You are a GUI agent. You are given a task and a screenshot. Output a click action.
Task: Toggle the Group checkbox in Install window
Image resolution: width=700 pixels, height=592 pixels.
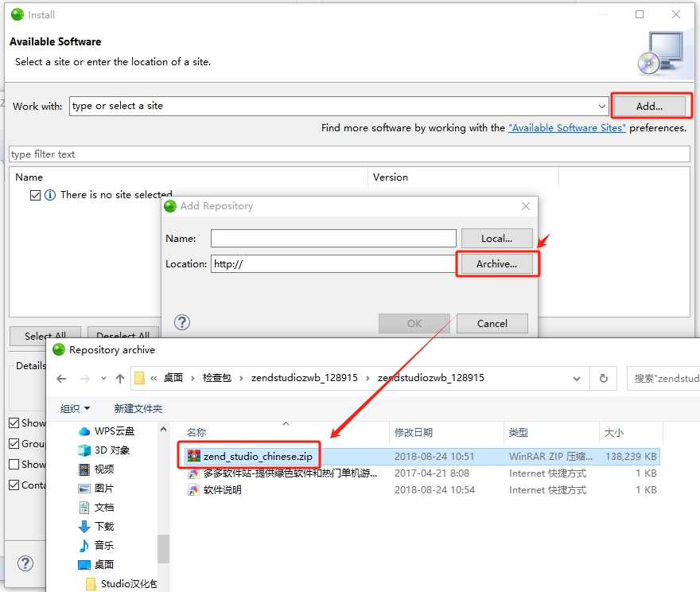pos(14,443)
